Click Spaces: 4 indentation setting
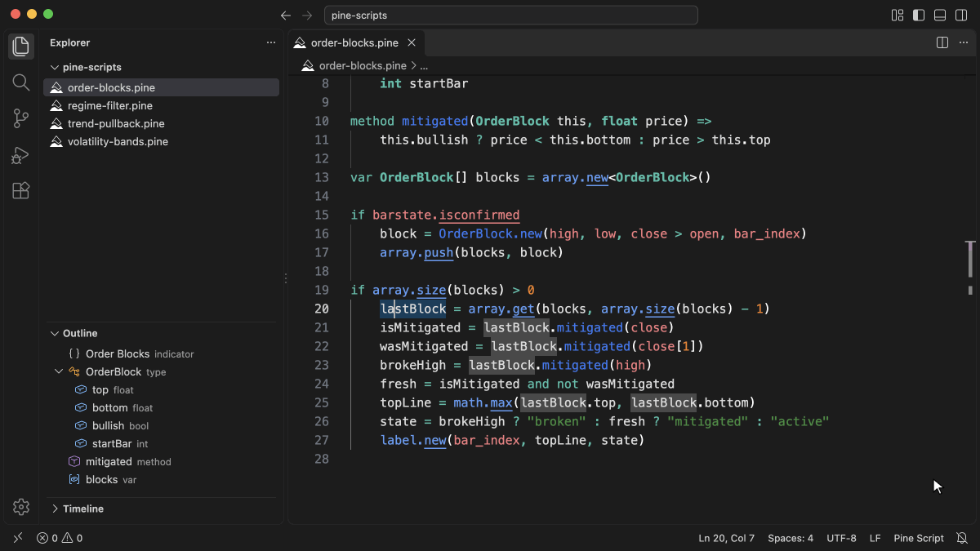The height and width of the screenshot is (551, 980). tap(791, 538)
